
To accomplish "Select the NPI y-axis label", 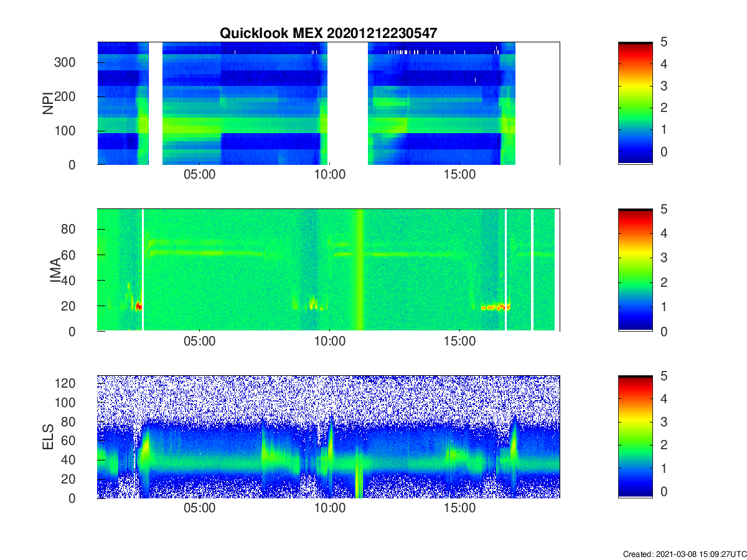I will pos(47,103).
